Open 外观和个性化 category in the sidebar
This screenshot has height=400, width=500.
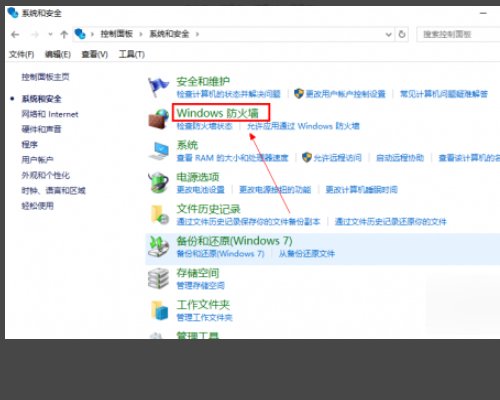46,175
